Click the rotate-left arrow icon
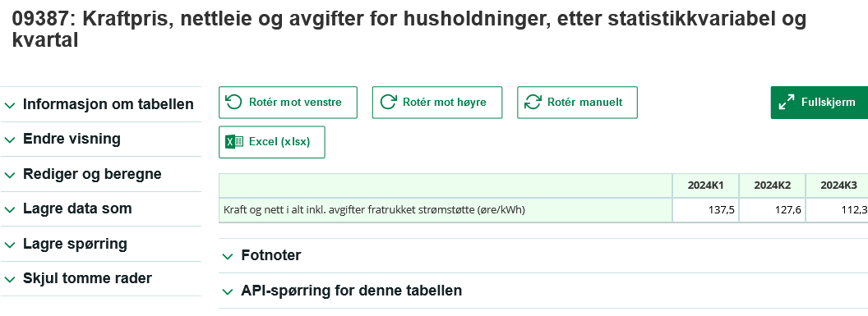868x316 pixels. (234, 103)
